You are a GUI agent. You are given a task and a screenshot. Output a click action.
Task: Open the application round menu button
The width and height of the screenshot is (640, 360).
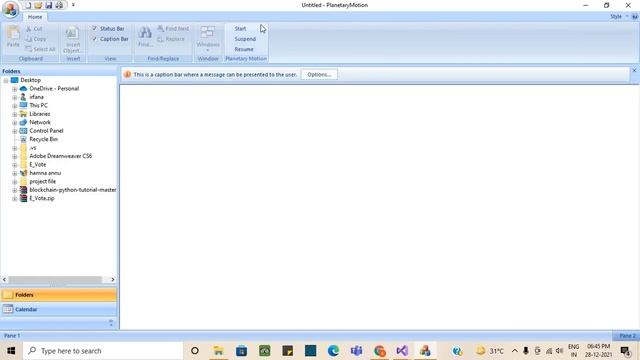click(x=10, y=9)
